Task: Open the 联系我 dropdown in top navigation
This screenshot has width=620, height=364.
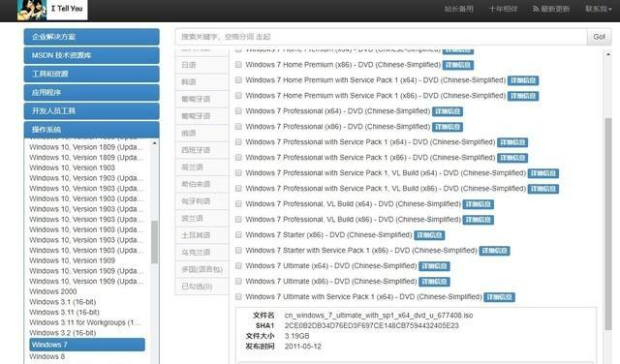Action: tap(598, 9)
